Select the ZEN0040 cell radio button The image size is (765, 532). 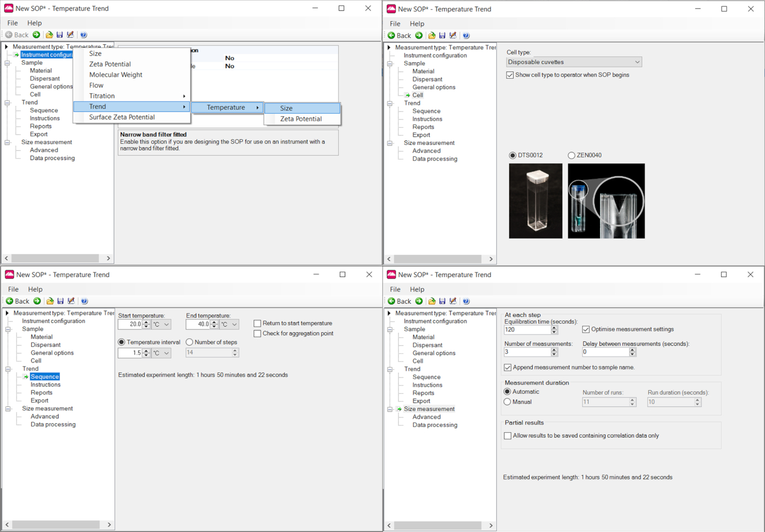tap(572, 156)
